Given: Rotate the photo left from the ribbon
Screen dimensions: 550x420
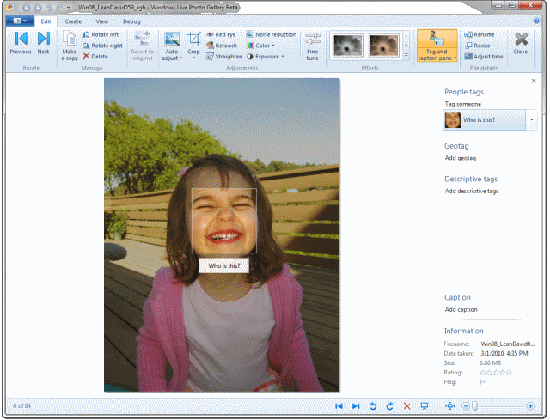Looking at the screenshot, I should point(101,34).
